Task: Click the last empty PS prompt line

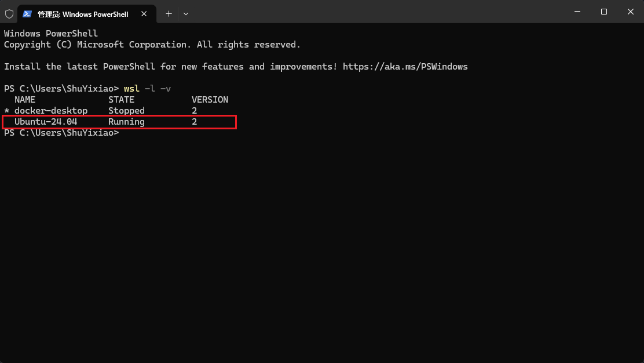Action: coord(61,133)
